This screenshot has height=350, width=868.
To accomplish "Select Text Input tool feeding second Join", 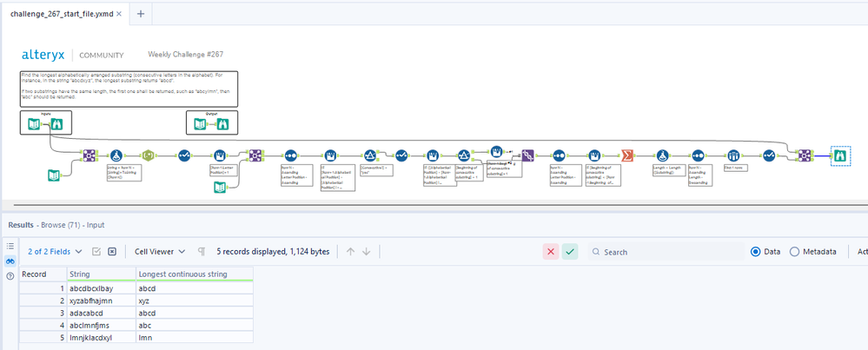I will point(221,188).
